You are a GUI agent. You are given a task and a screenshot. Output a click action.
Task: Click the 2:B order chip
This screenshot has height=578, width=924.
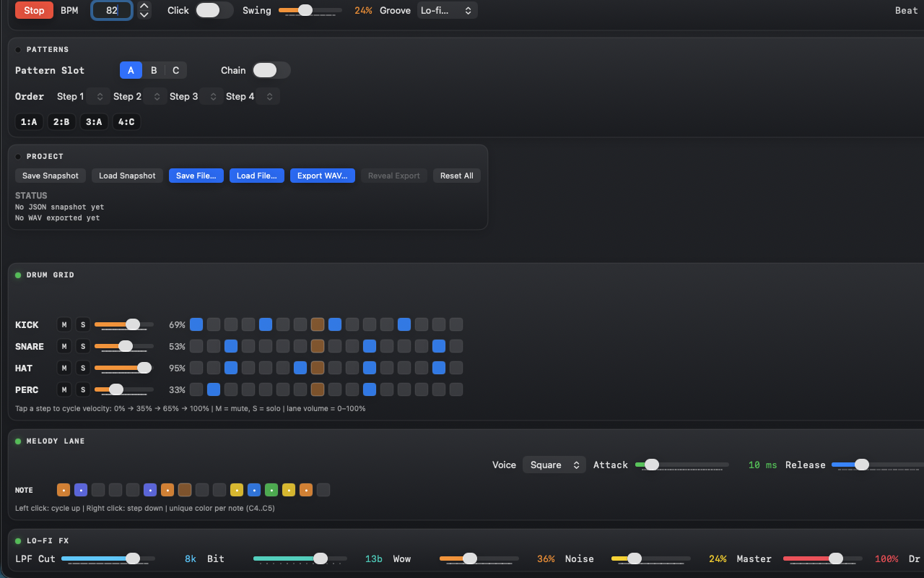coord(61,122)
